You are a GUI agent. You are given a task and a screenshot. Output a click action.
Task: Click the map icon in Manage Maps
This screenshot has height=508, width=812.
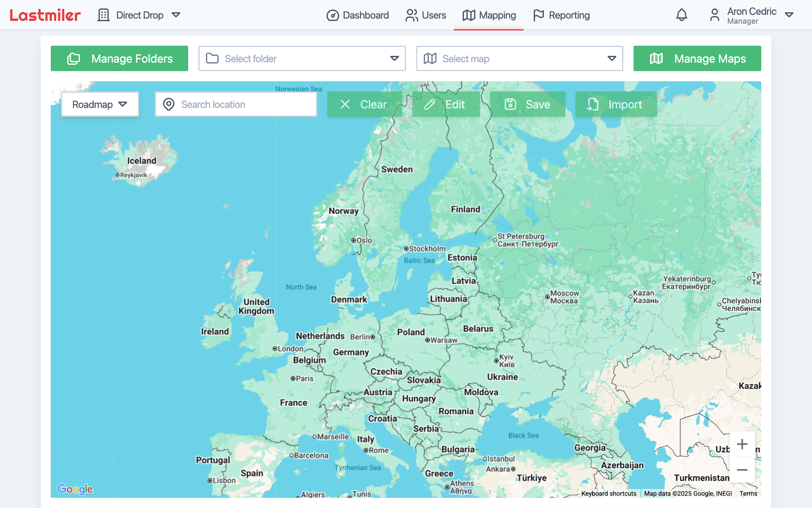pos(656,58)
